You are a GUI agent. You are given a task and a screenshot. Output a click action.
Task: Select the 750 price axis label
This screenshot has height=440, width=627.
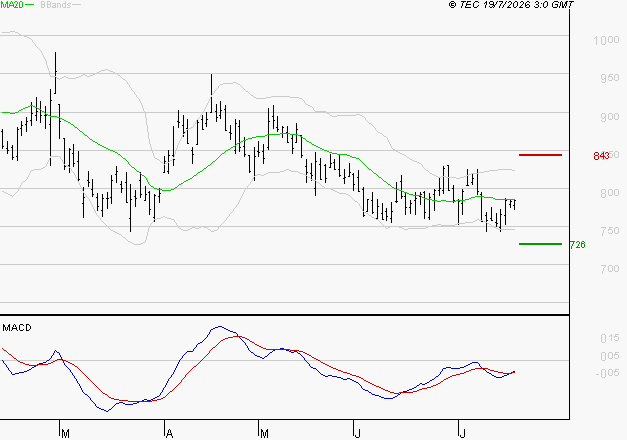pyautogui.click(x=609, y=231)
